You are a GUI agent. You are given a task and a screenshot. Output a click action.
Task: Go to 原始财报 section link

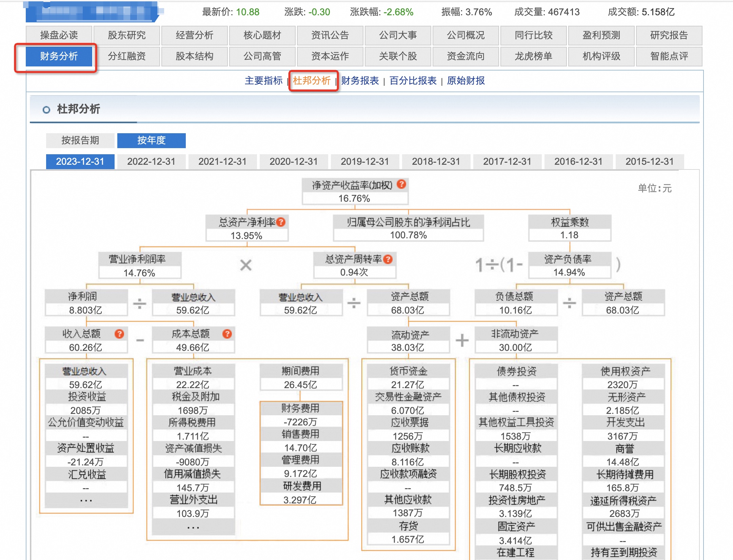point(466,81)
